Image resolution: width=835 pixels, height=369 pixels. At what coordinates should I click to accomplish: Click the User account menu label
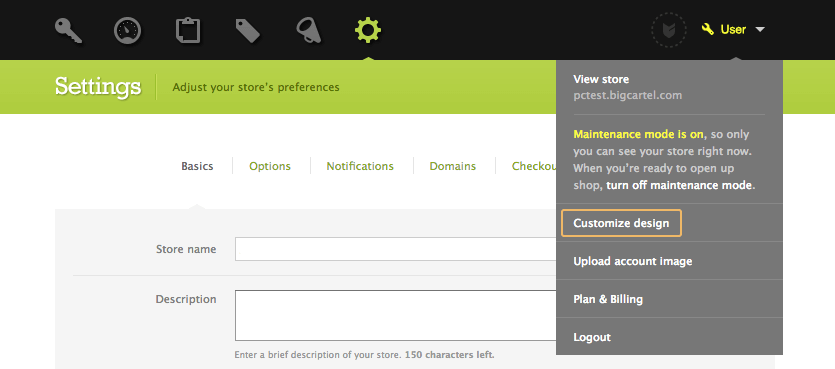[733, 29]
